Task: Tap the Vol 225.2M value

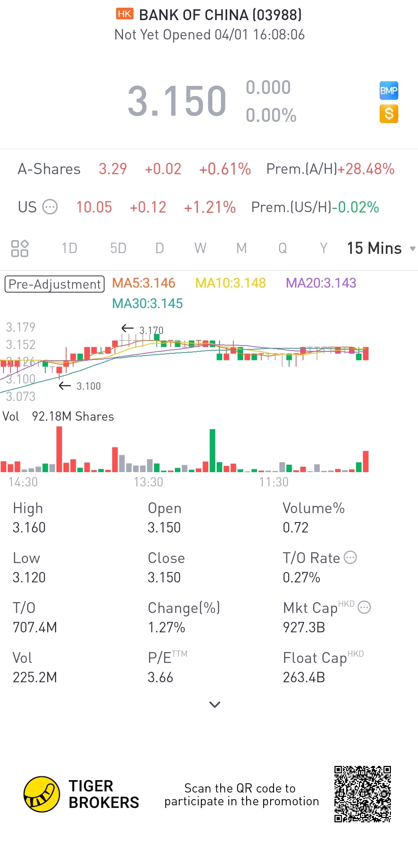Action: (x=35, y=677)
